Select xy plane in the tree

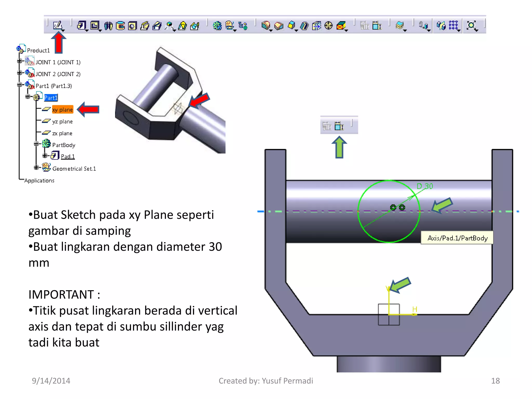click(x=62, y=110)
